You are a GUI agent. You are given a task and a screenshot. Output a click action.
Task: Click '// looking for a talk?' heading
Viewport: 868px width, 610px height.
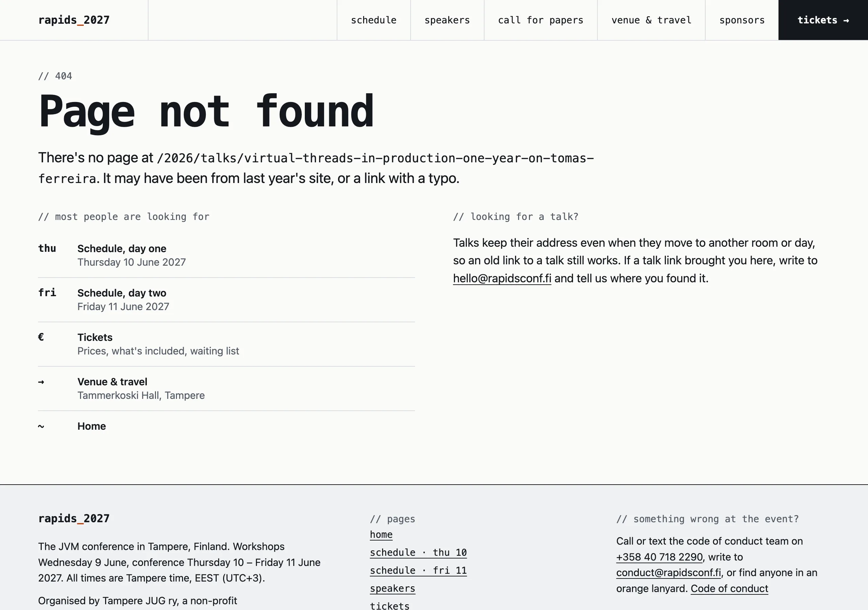click(x=516, y=217)
